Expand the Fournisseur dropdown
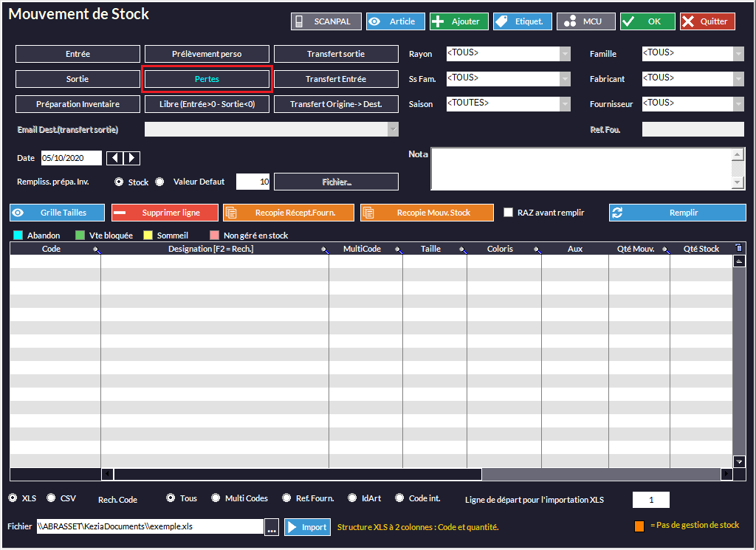This screenshot has width=756, height=550. pyautogui.click(x=738, y=104)
